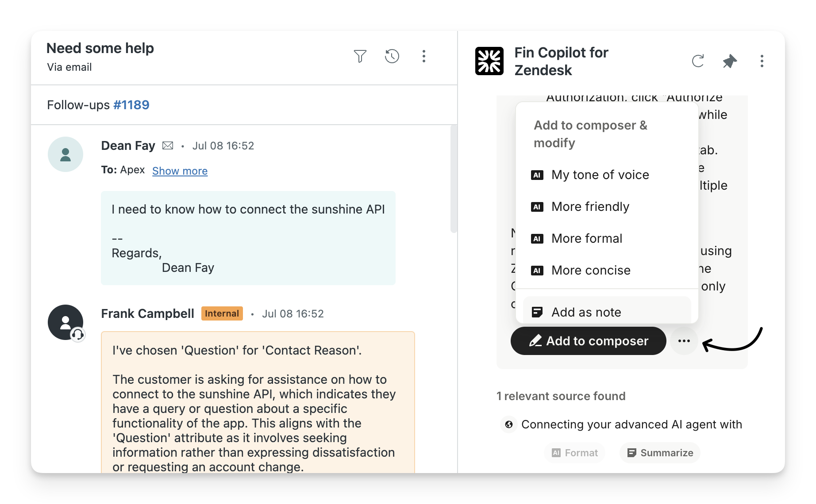This screenshot has height=504, width=816.
Task: Click the Format button
Action: 575,453
